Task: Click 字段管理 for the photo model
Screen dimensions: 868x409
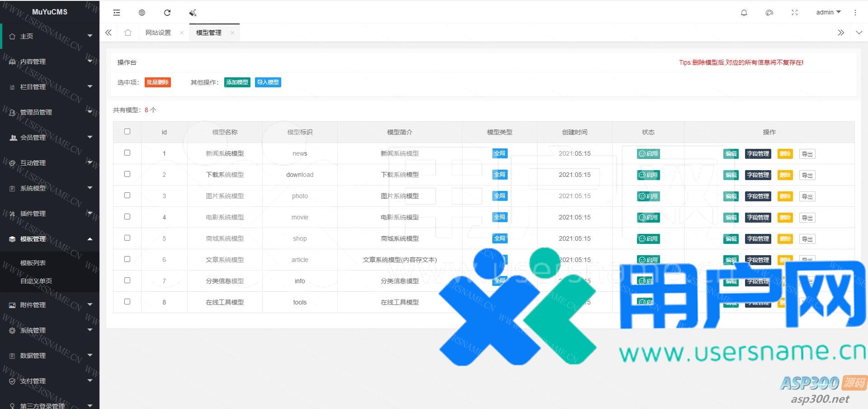Action: click(x=758, y=196)
